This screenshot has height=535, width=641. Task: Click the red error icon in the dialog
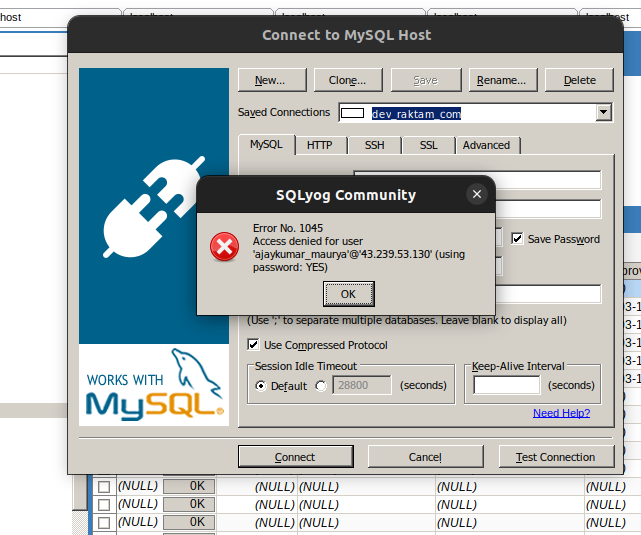[225, 247]
